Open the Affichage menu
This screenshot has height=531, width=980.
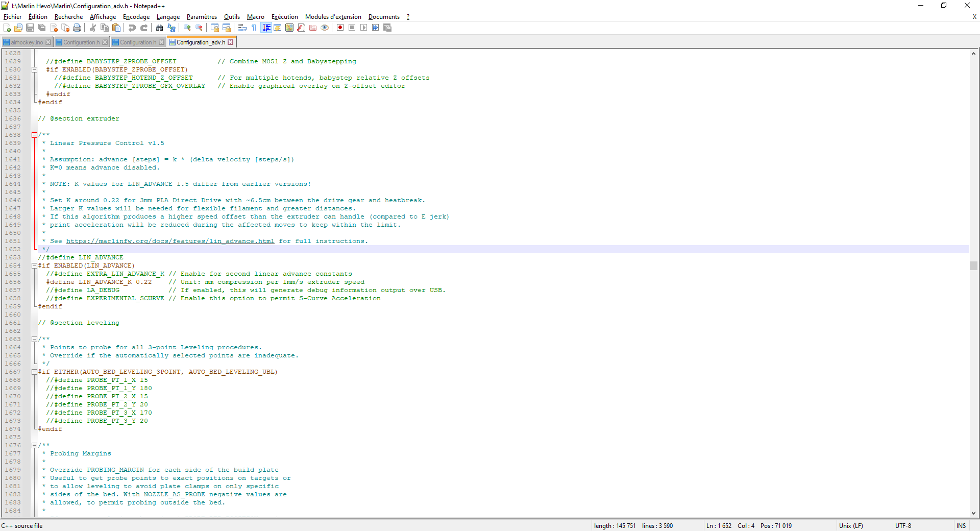point(103,17)
